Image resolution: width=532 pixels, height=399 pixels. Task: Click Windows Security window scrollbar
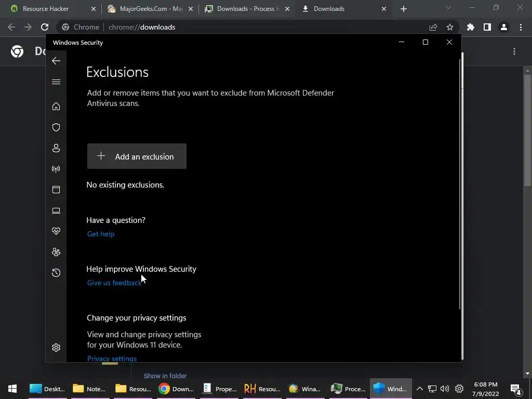tap(460, 183)
